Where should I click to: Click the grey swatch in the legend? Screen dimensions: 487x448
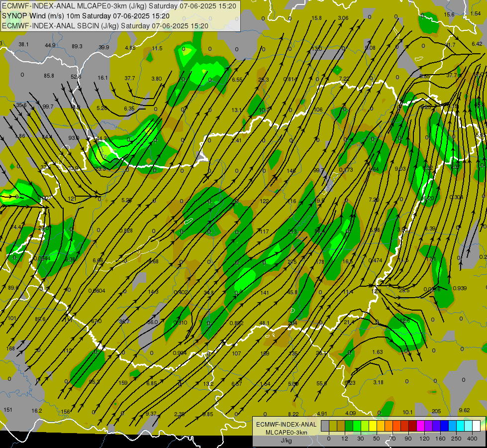click(325, 426)
